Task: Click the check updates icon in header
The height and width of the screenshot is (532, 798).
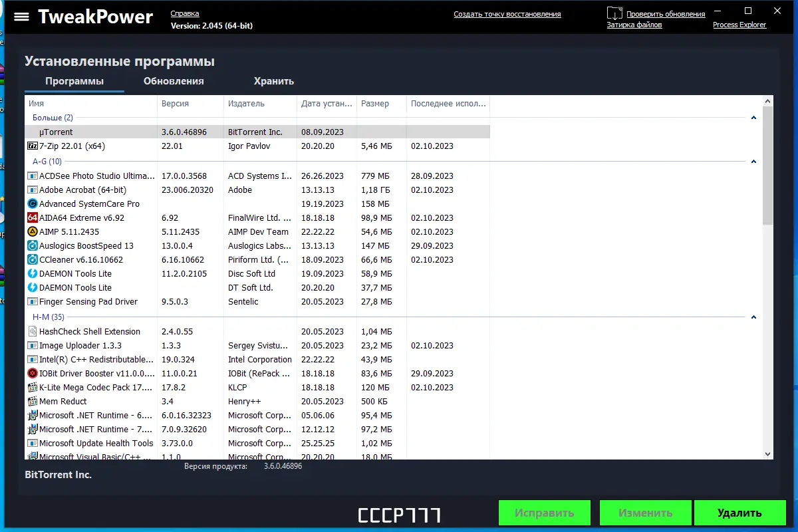Action: click(x=614, y=13)
